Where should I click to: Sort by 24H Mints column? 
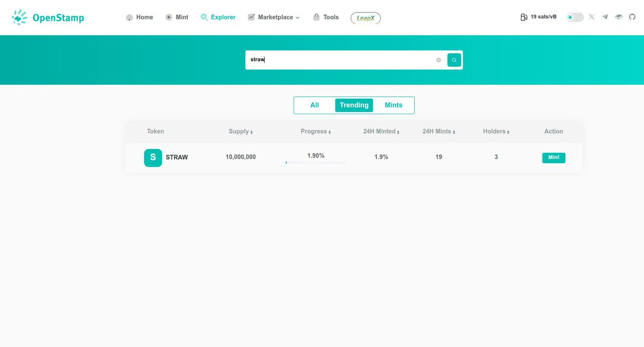click(438, 131)
